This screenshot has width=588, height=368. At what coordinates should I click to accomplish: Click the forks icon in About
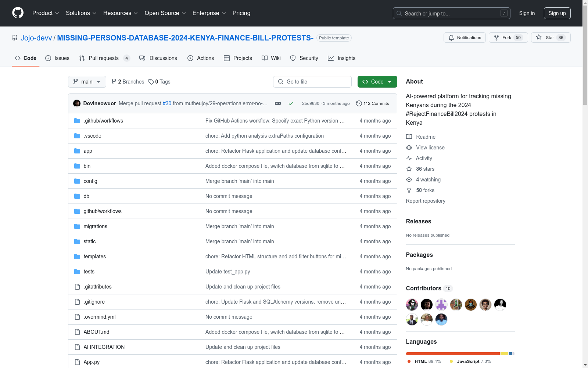[x=409, y=190]
